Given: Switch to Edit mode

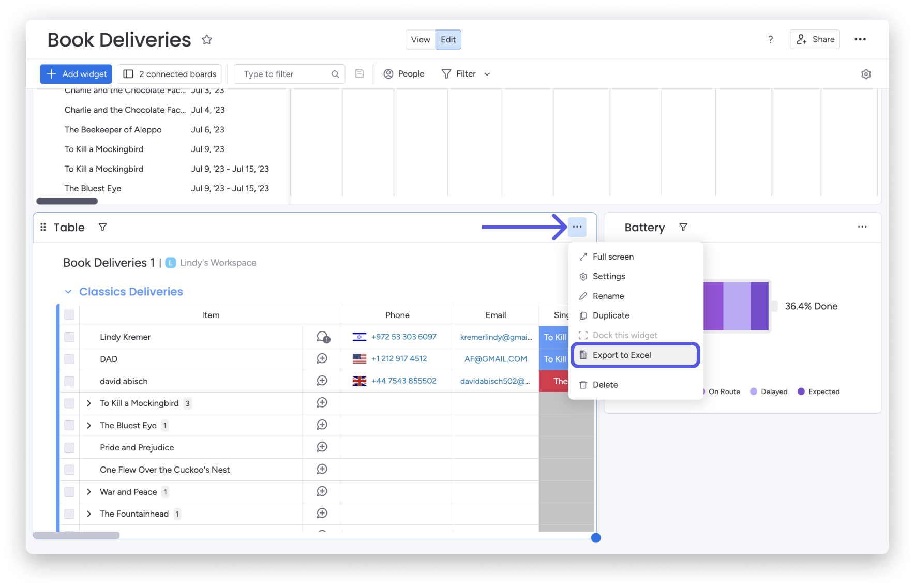Looking at the screenshot, I should tap(448, 39).
